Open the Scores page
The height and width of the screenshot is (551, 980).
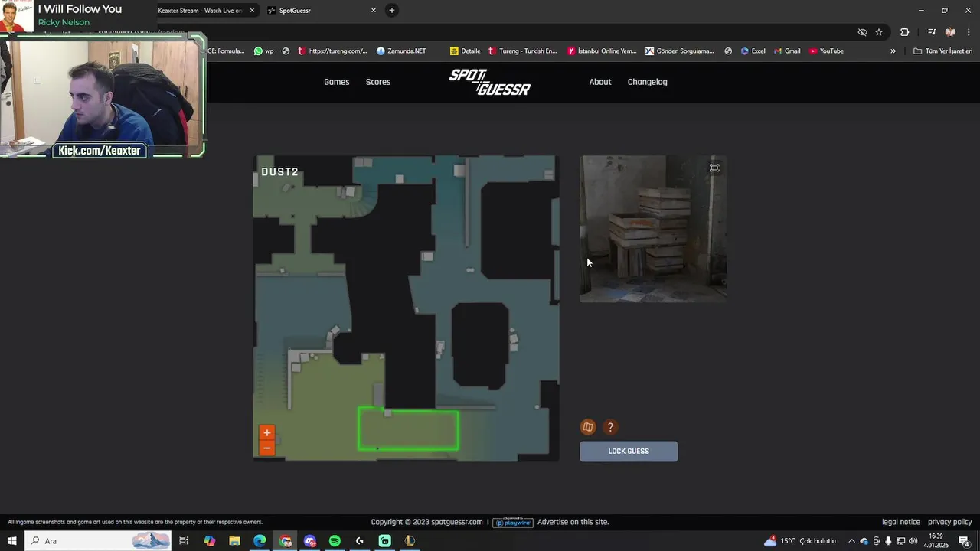[378, 82]
